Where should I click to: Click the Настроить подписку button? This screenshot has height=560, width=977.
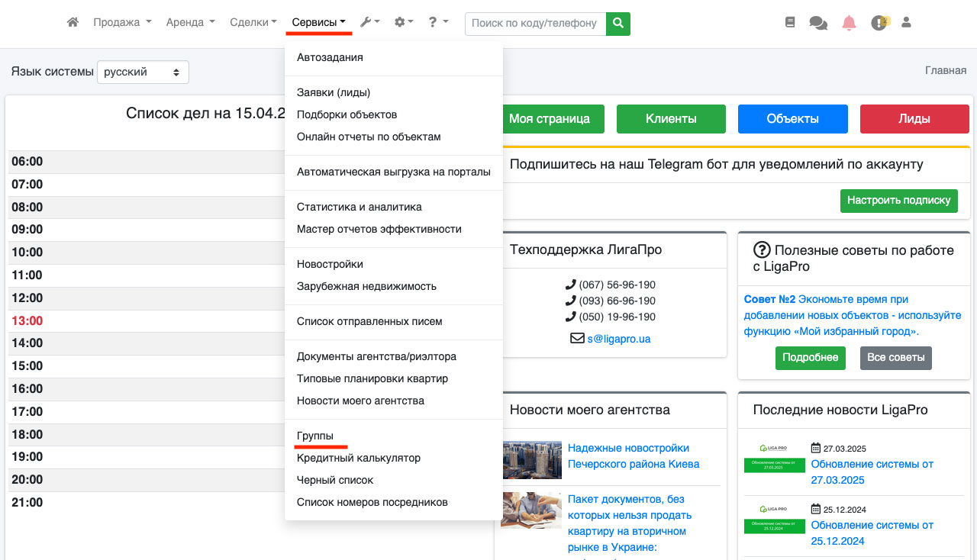click(899, 201)
